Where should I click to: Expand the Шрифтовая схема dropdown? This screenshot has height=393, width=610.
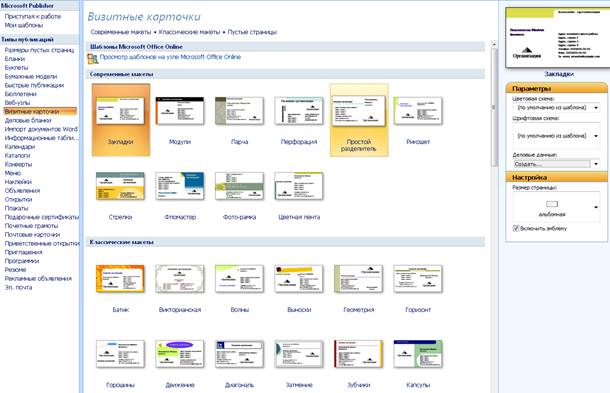[x=556, y=135]
